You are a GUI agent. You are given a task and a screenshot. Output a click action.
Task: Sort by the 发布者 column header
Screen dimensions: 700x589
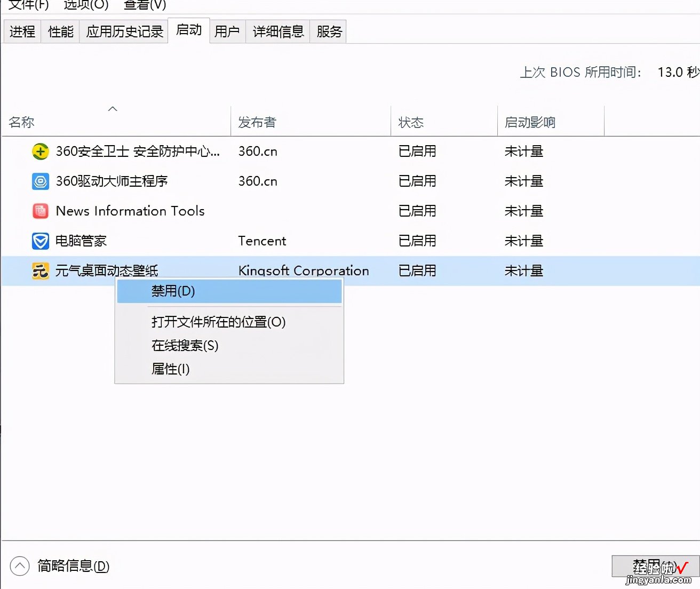311,122
